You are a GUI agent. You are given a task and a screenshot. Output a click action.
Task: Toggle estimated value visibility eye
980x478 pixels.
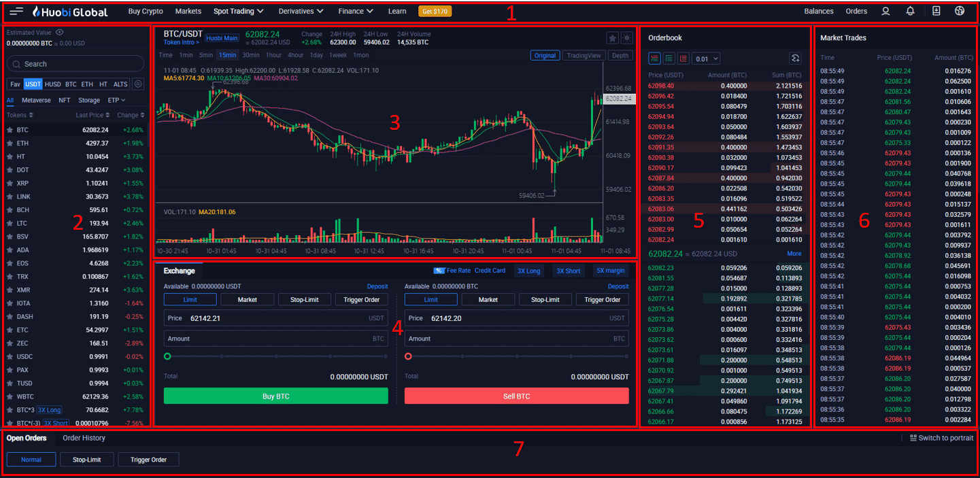coord(60,32)
